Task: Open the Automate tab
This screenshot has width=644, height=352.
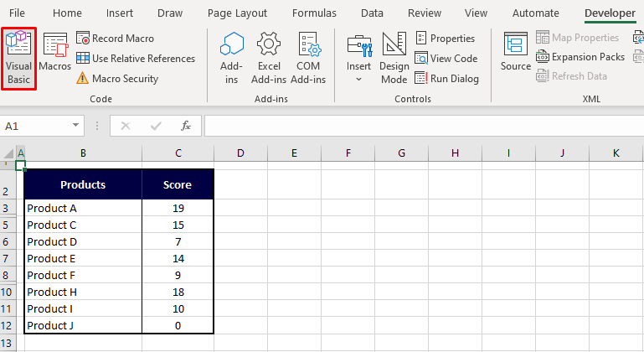Action: (x=536, y=13)
